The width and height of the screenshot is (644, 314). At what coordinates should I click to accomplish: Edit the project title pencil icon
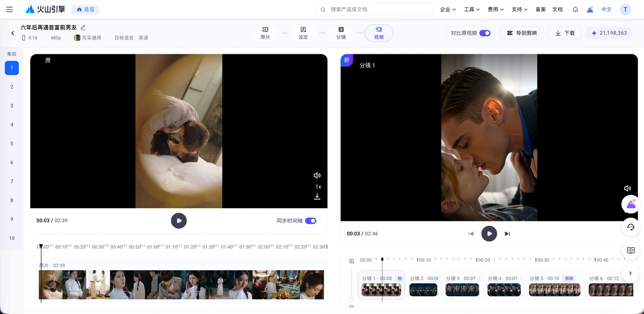[83, 28]
